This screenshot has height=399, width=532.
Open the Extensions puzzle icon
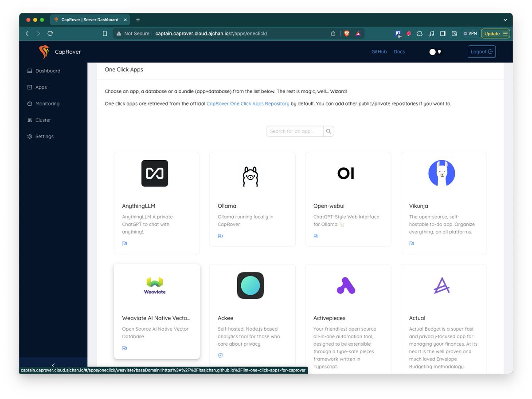point(420,33)
